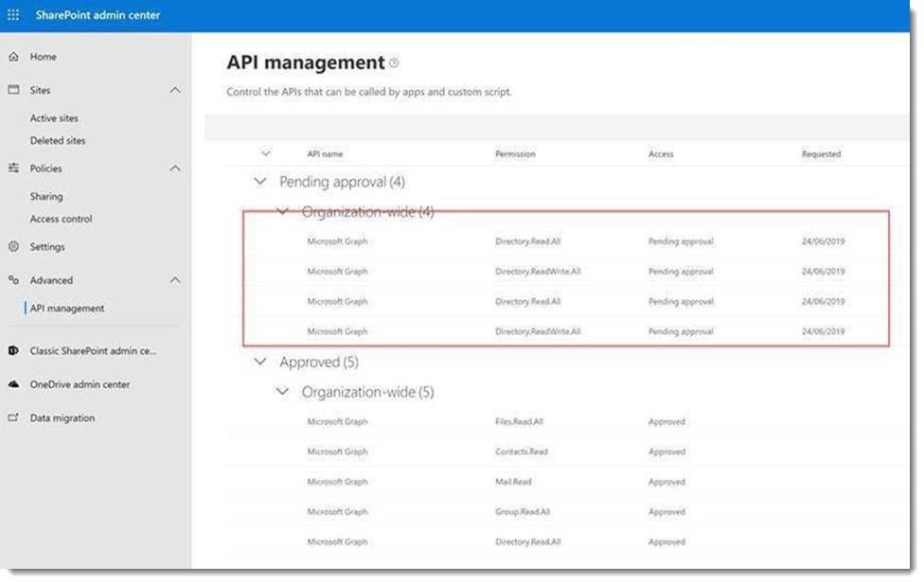Click Sites label in sidebar
The width and height of the screenshot is (924, 583).
(40, 90)
